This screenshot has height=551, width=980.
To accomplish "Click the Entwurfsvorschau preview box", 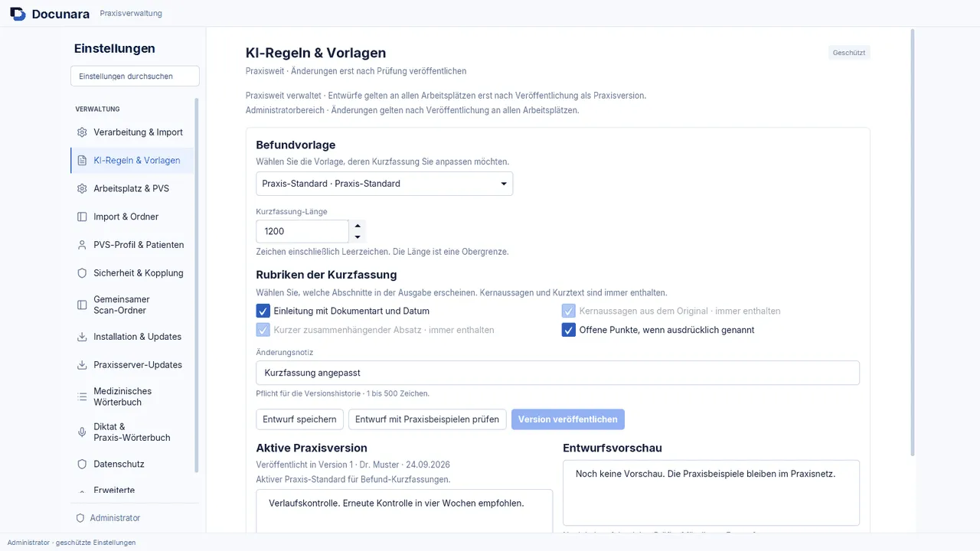I will 711,493.
